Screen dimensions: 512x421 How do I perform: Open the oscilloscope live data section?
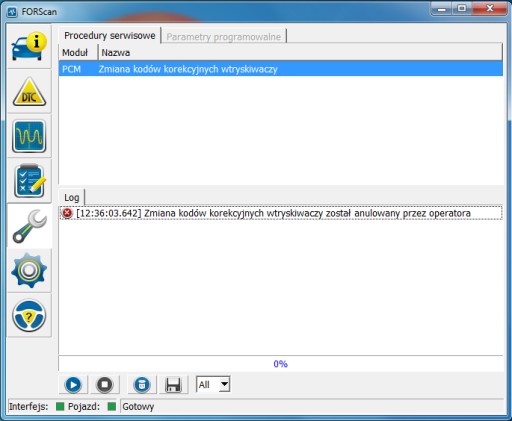point(29,136)
